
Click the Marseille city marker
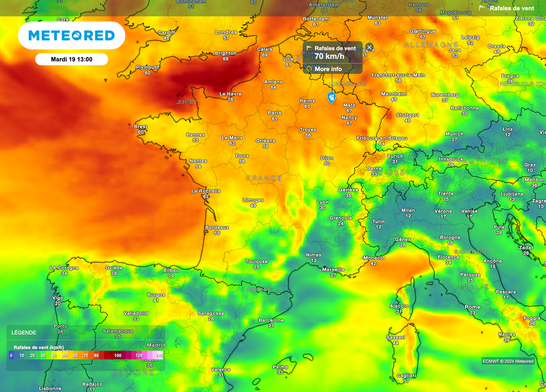pos(333,270)
